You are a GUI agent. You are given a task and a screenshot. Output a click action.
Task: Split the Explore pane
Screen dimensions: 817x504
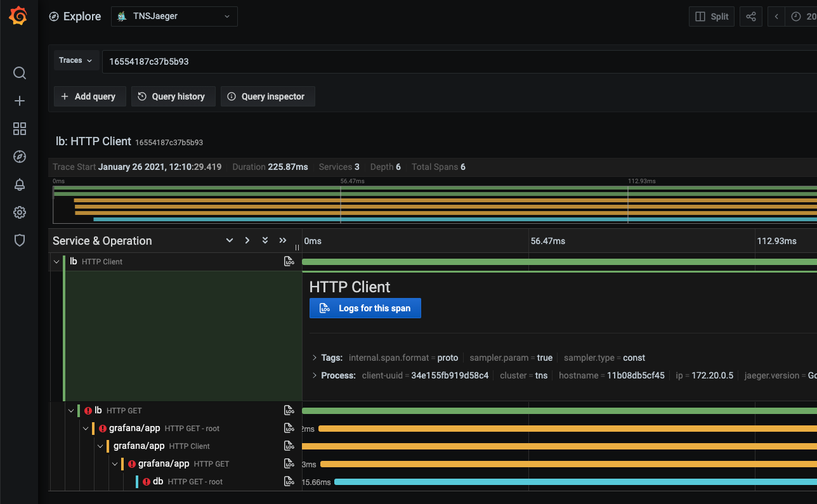(712, 16)
